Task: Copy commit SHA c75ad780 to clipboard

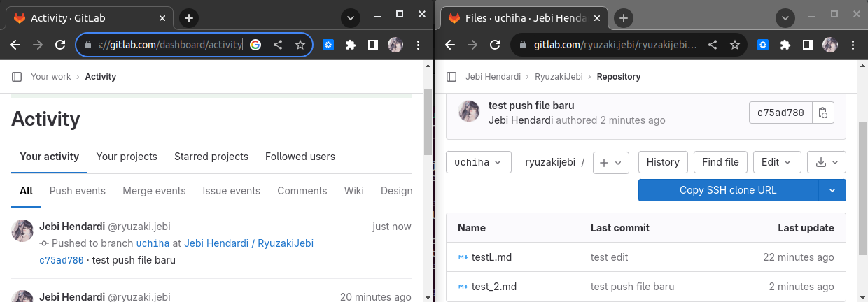Action: coord(823,113)
